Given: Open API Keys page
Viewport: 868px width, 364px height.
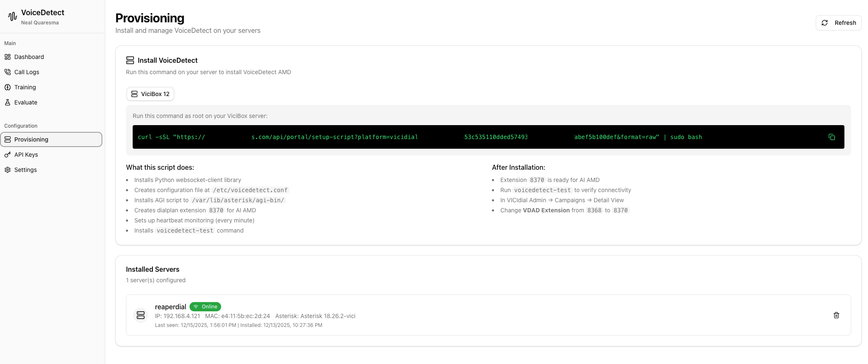Looking at the screenshot, I should 51,155.
